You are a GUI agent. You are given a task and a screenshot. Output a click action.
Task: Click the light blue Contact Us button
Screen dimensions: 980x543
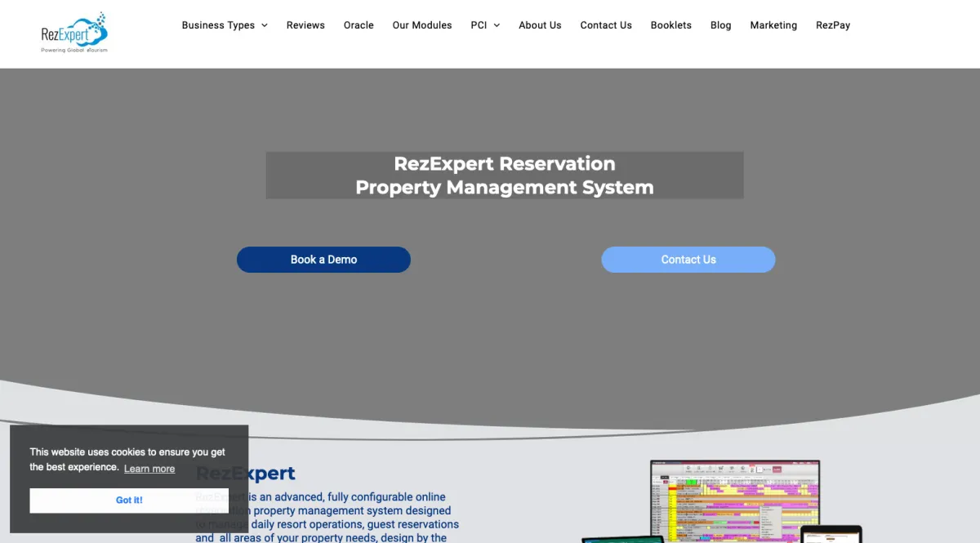(688, 260)
